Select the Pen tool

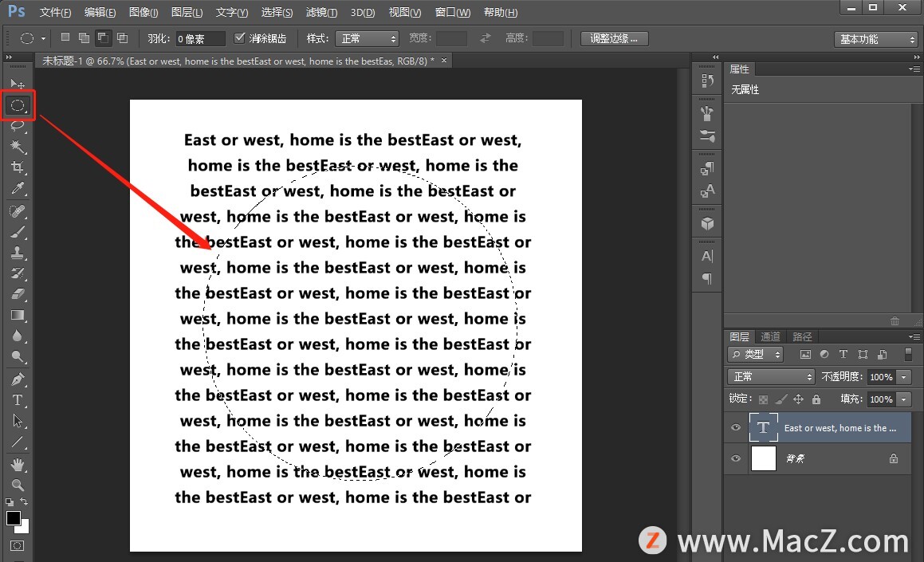pyautogui.click(x=17, y=379)
